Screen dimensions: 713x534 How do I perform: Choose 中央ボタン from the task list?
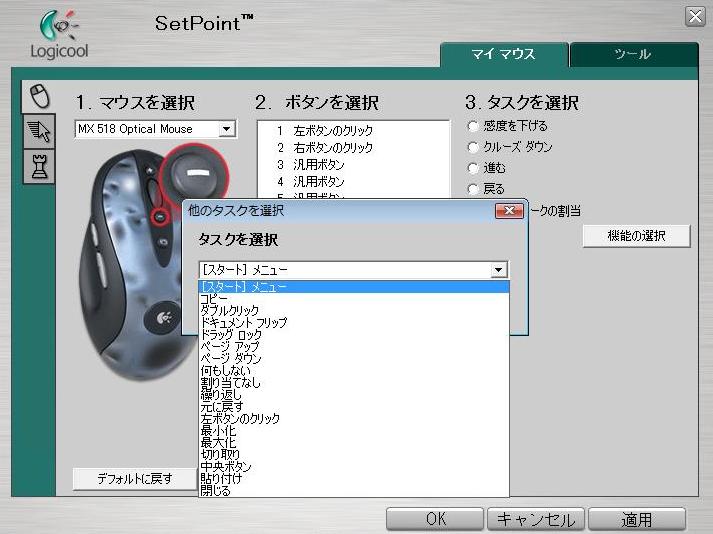pos(354,466)
